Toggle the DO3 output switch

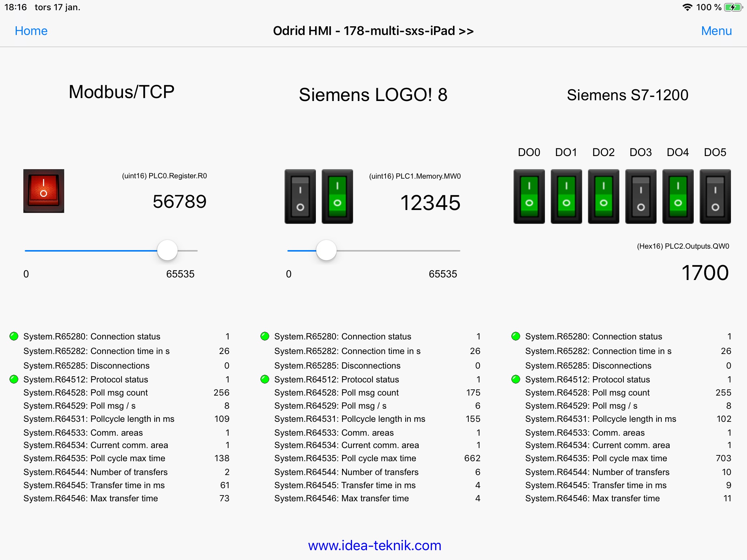pos(641,197)
